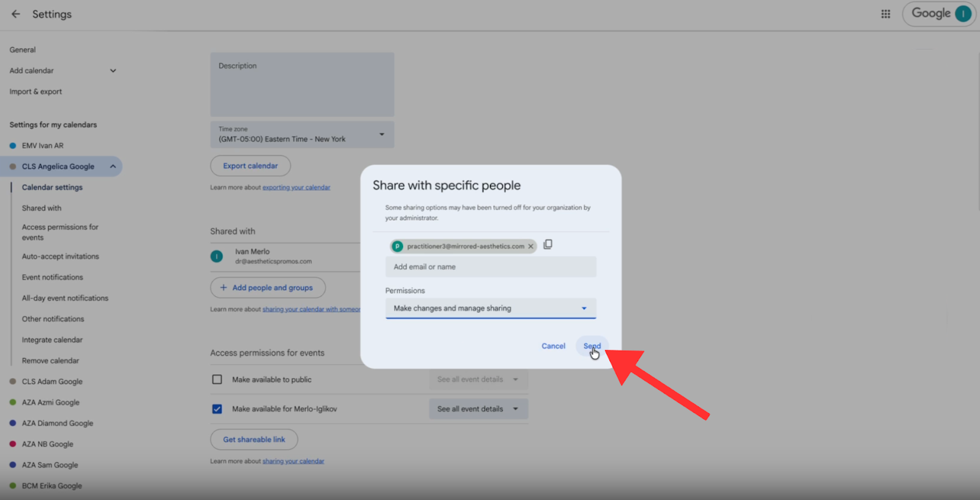Click the Add email or name field
The image size is (980, 500).
tap(491, 267)
